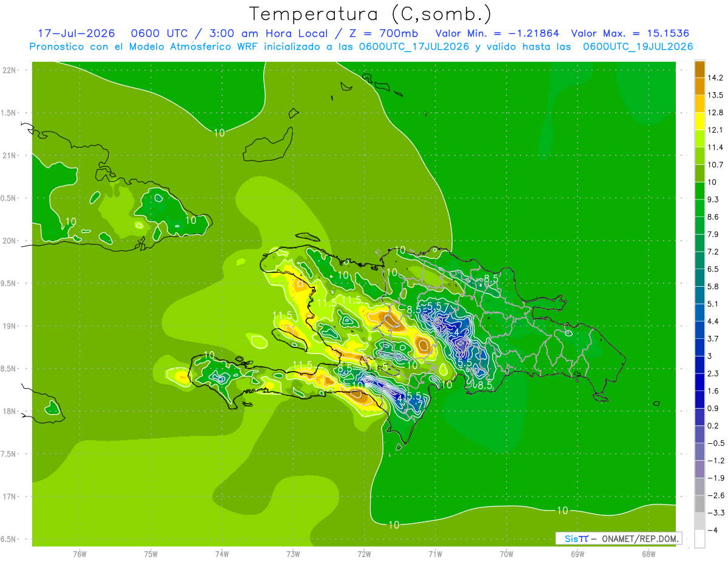The width and height of the screenshot is (728, 562).
Task: Click the white swatch below -4
Action: click(699, 539)
